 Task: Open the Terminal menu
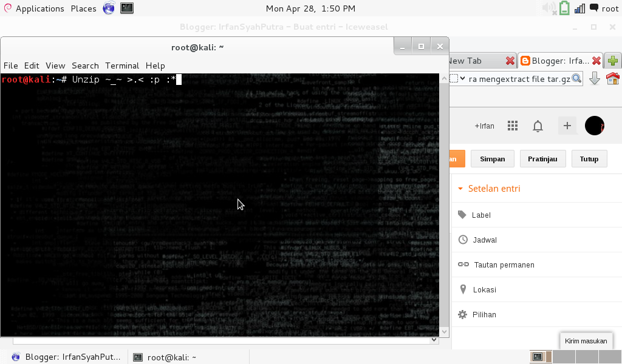(122, 66)
